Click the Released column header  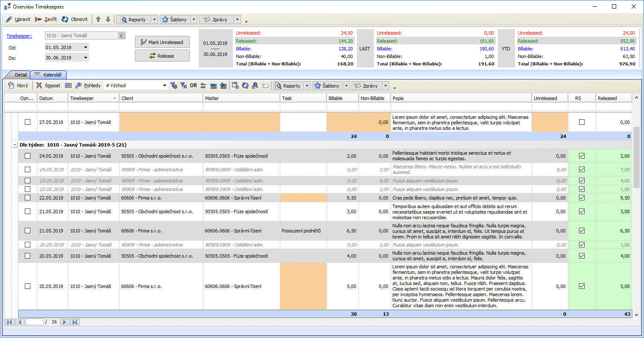point(614,98)
